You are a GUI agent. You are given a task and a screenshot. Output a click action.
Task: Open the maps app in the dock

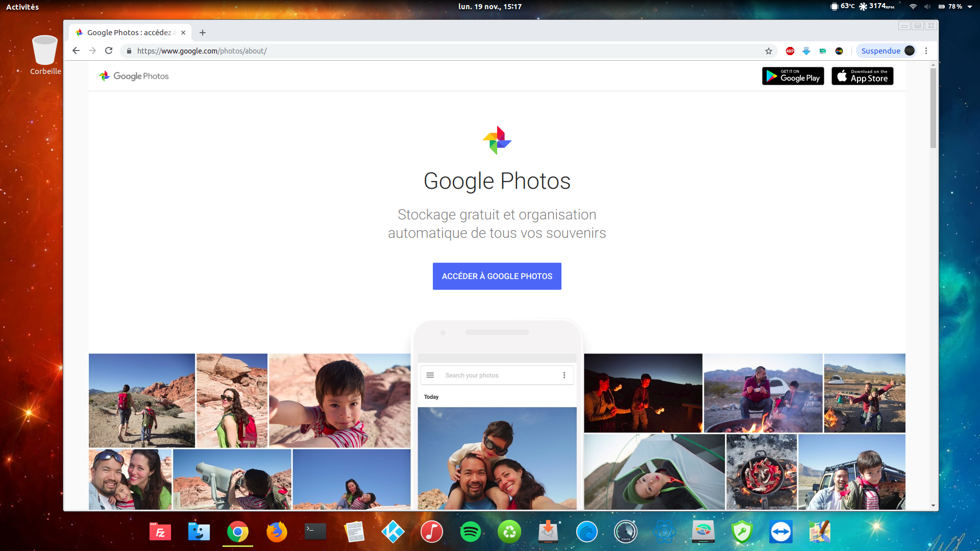tap(820, 532)
